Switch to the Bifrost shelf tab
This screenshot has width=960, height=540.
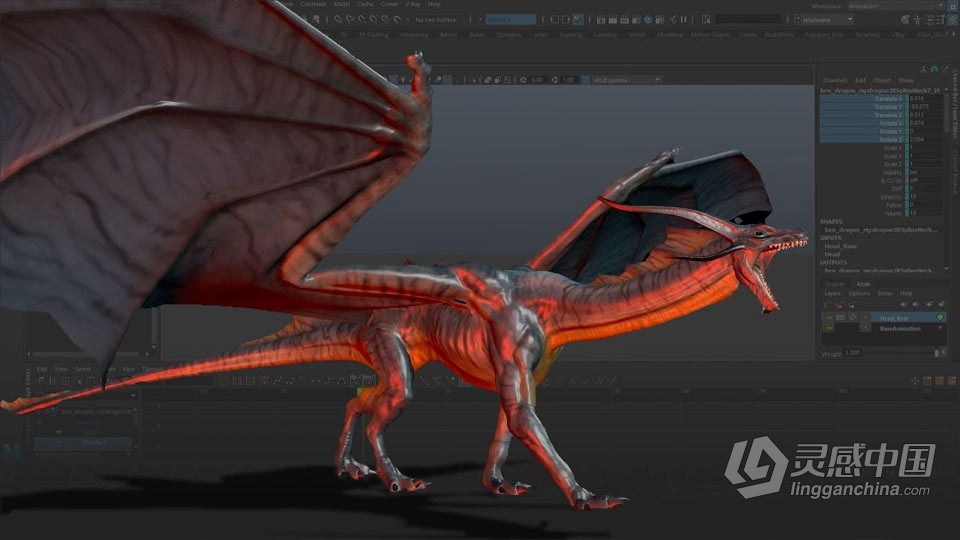click(449, 35)
